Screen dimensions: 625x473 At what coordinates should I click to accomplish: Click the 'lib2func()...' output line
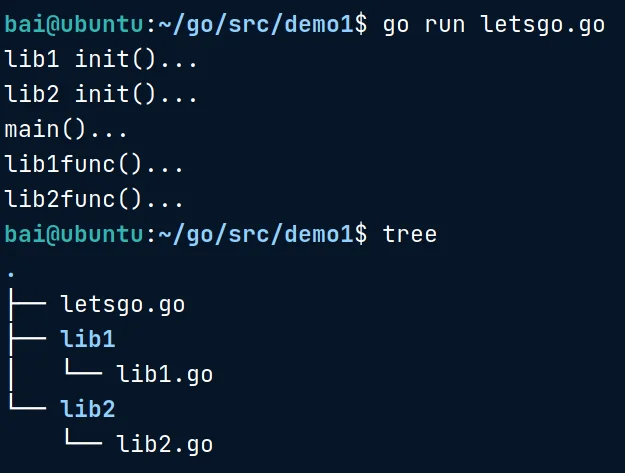[94, 199]
